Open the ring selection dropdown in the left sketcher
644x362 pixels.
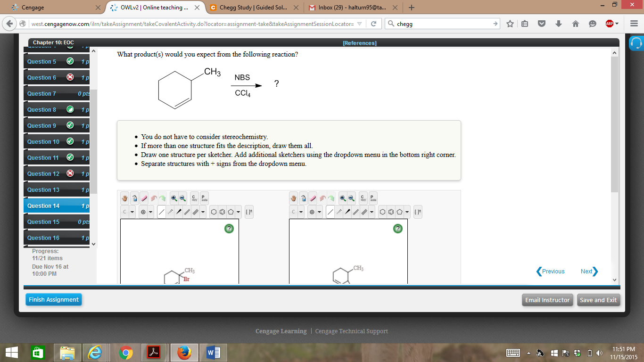tap(238, 212)
